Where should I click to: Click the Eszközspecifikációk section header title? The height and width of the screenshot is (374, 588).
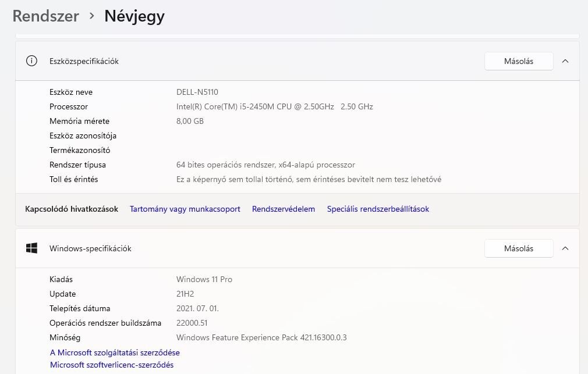pos(84,61)
